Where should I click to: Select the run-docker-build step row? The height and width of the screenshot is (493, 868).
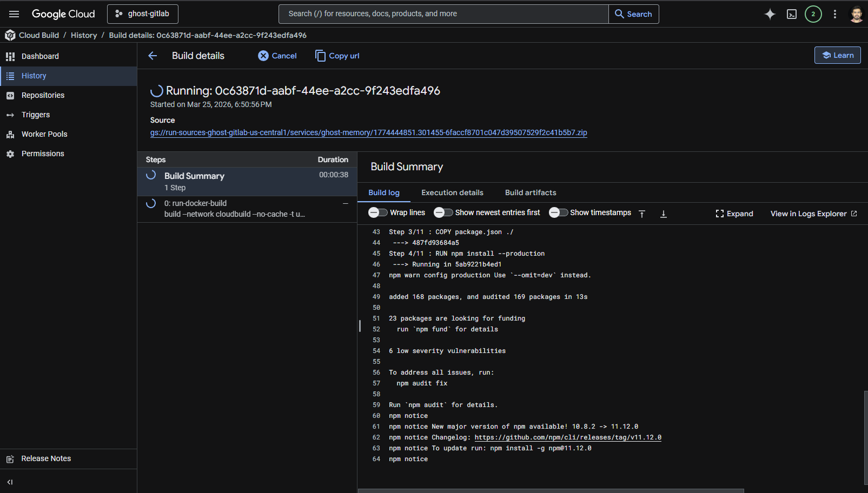coord(247,209)
